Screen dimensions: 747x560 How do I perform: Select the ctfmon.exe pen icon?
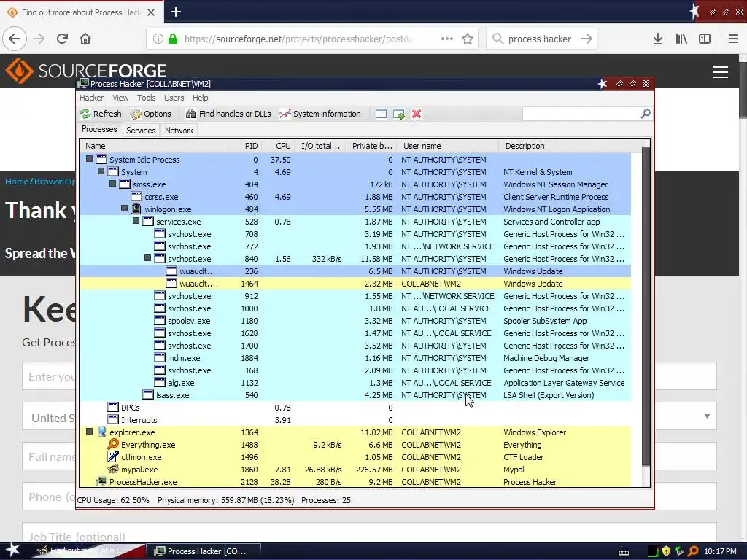point(113,456)
